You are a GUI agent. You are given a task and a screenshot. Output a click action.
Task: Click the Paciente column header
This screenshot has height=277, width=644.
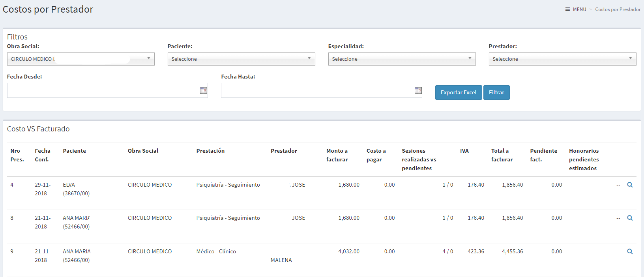pos(74,151)
